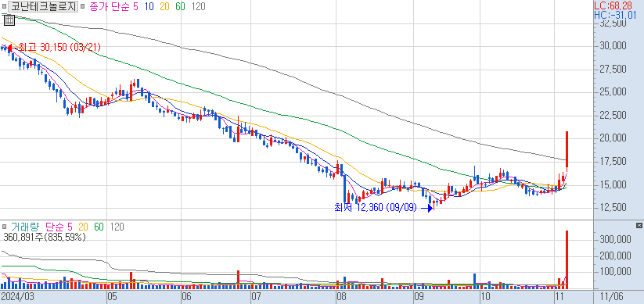Click the 11 month axis label

[x=559, y=296]
